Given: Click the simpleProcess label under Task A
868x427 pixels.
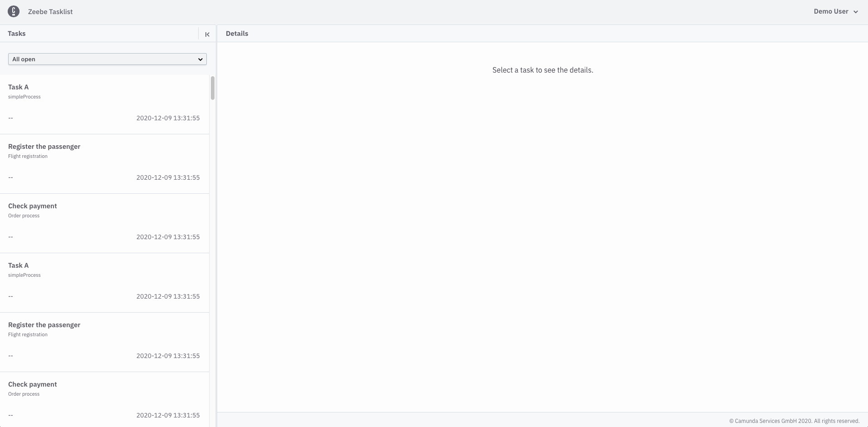Looking at the screenshot, I should [x=24, y=97].
